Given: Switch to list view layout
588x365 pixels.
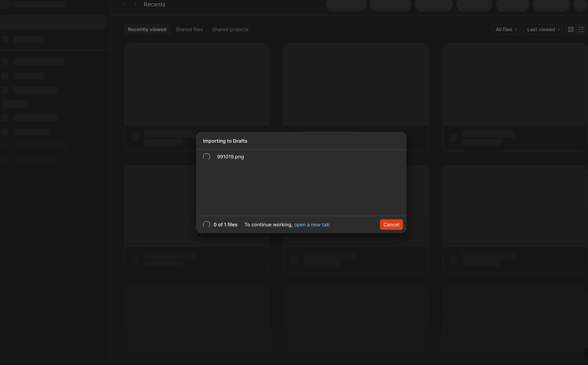Looking at the screenshot, I should click(581, 29).
